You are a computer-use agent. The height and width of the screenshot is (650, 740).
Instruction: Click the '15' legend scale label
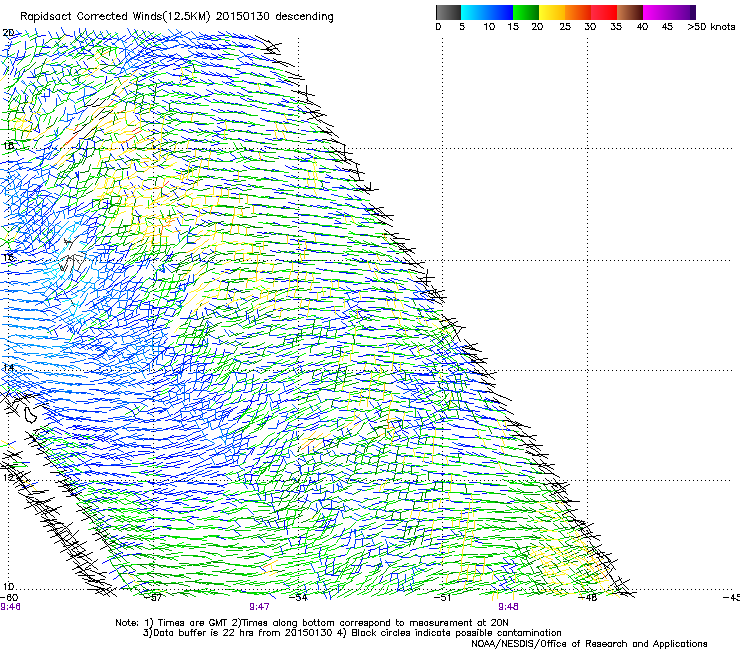pyautogui.click(x=513, y=27)
